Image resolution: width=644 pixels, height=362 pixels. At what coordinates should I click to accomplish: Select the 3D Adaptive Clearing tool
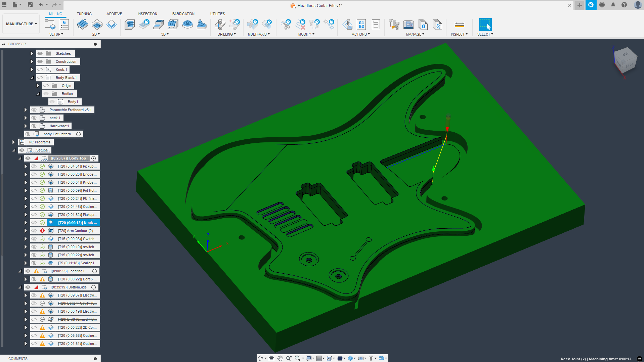click(x=130, y=25)
